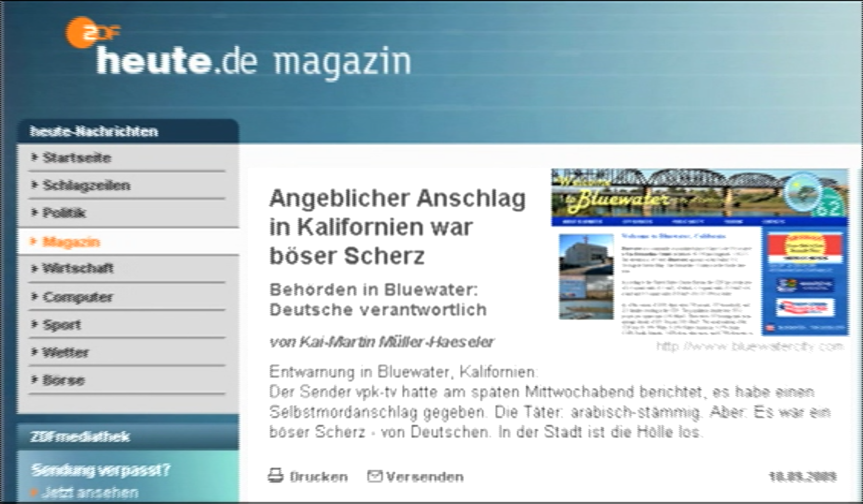Click the Drucken link

[319, 477]
